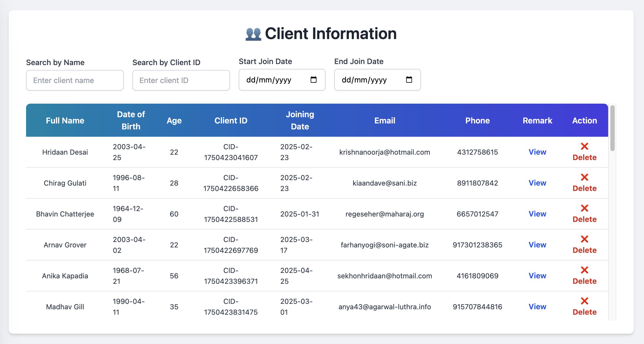The image size is (644, 344).
Task: Click Delete for Arnav Grover's row
Action: (x=585, y=250)
